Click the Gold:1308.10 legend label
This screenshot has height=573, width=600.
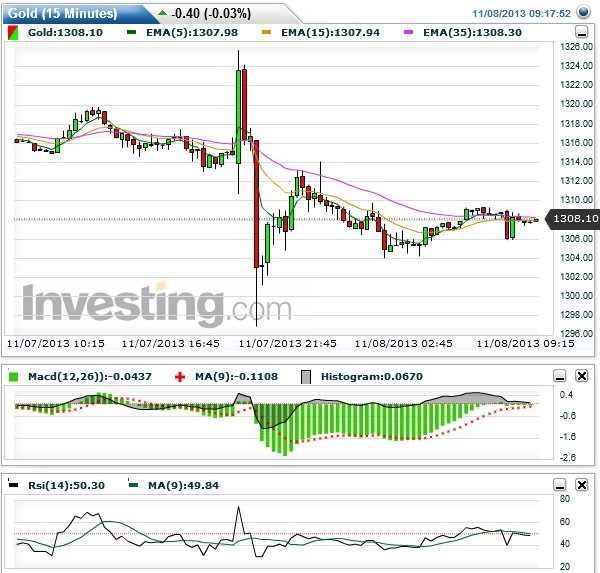65,33
